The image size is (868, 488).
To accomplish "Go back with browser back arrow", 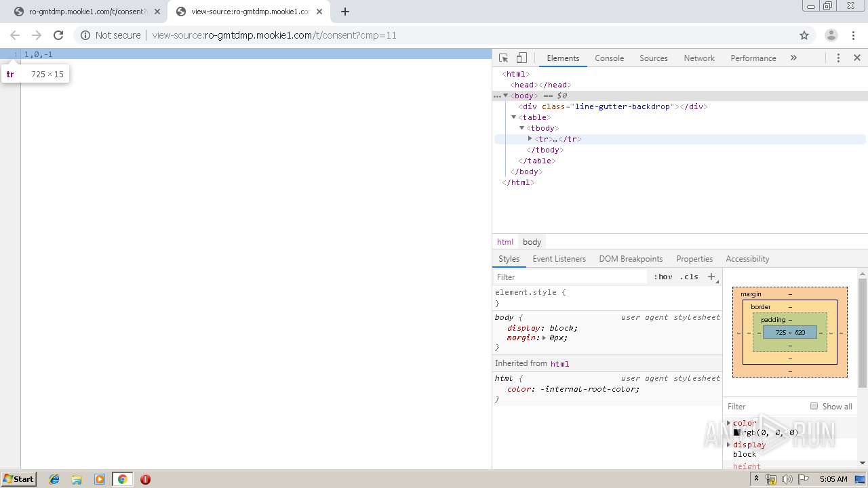I will (x=15, y=35).
